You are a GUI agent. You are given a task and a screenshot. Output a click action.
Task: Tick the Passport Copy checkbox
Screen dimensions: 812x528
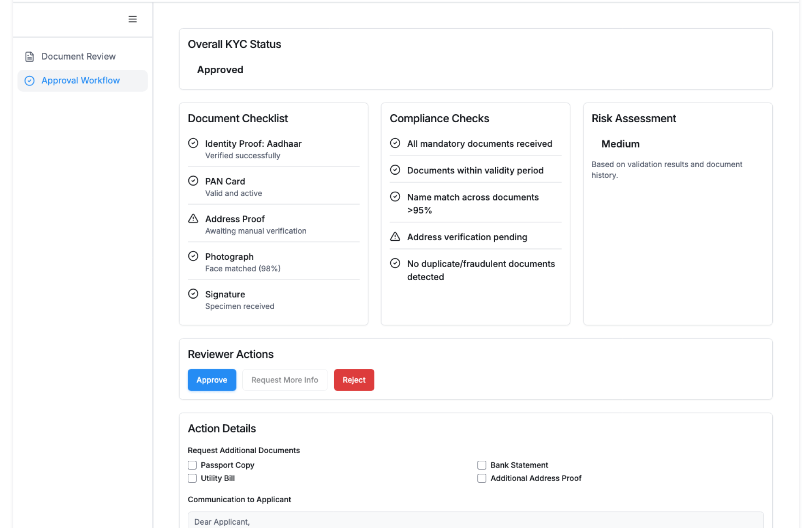tap(192, 465)
